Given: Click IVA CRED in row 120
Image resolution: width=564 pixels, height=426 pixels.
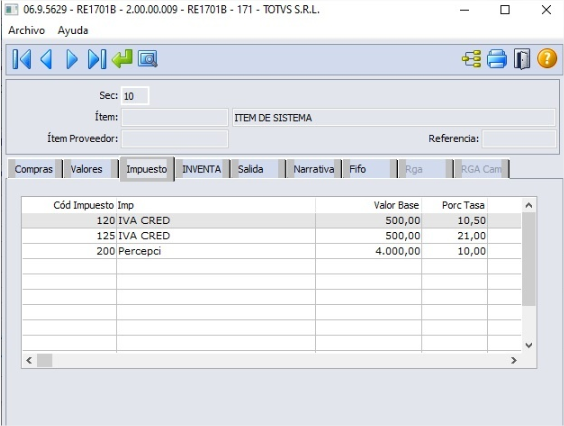Looking at the screenshot, I should pos(216,220).
